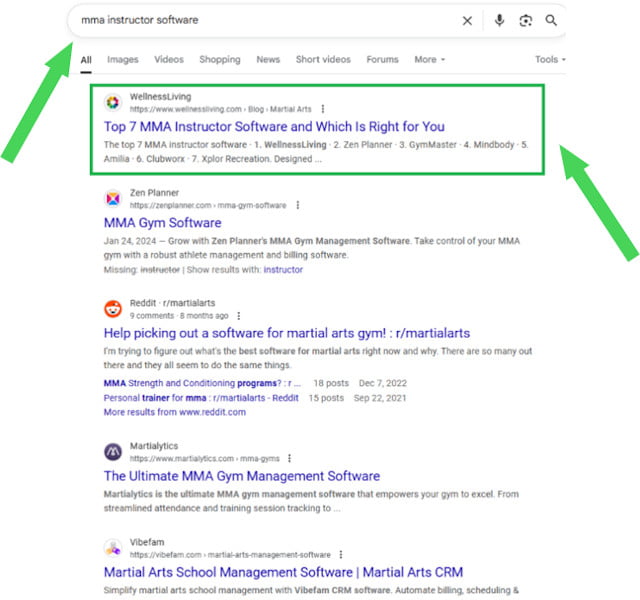Click the magnifying glass search icon
Viewport: 640px width, 600px height.
(x=551, y=20)
